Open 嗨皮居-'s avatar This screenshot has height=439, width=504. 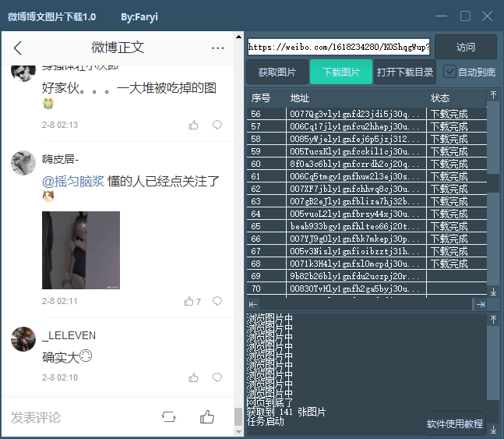pyautogui.click(x=23, y=162)
